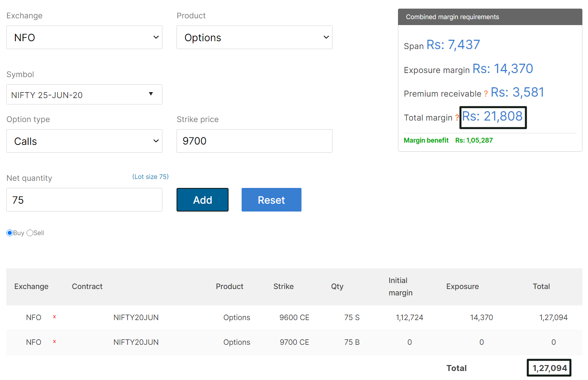Click the Exposure column header
The width and height of the screenshot is (588, 380).
pos(462,286)
